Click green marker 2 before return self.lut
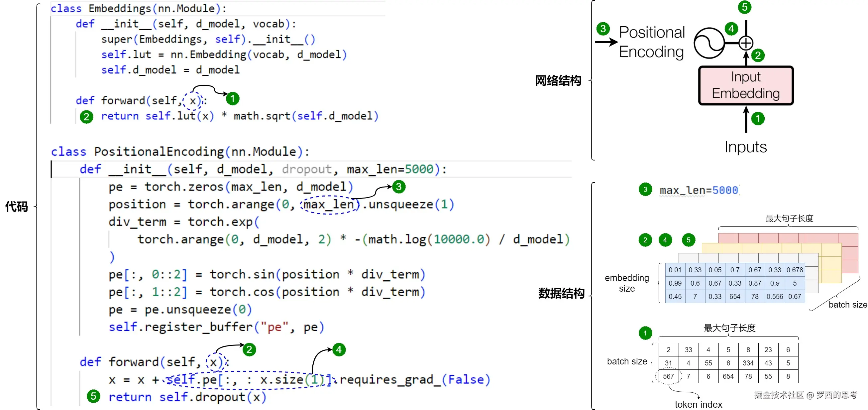This screenshot has width=868, height=410. [x=86, y=117]
